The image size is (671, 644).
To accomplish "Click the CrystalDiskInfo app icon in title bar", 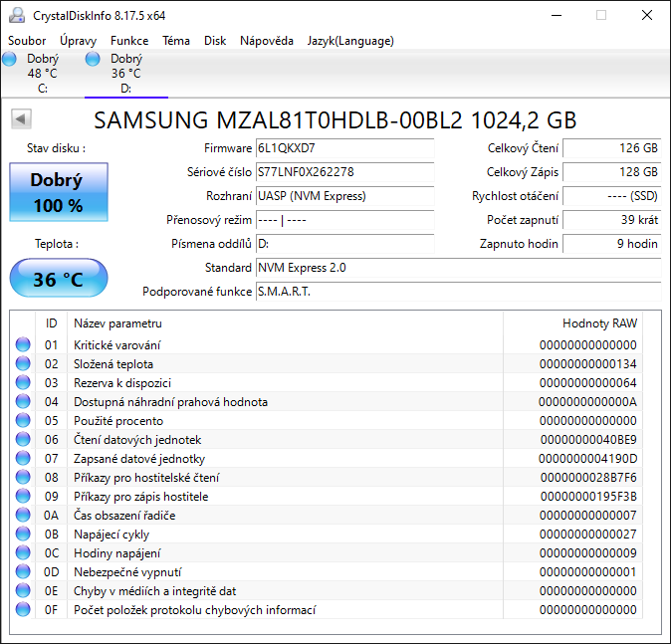I will tap(17, 15).
